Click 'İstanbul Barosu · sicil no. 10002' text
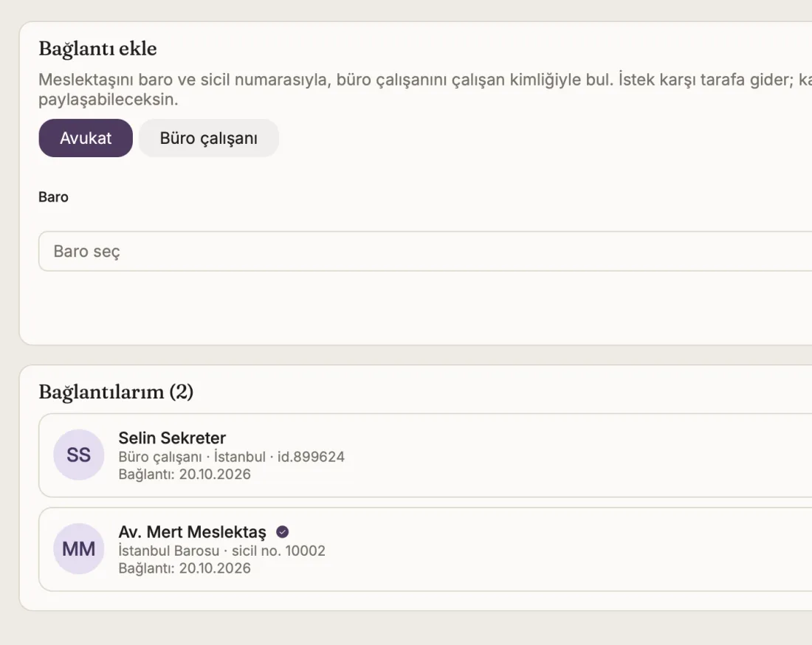 tap(221, 551)
